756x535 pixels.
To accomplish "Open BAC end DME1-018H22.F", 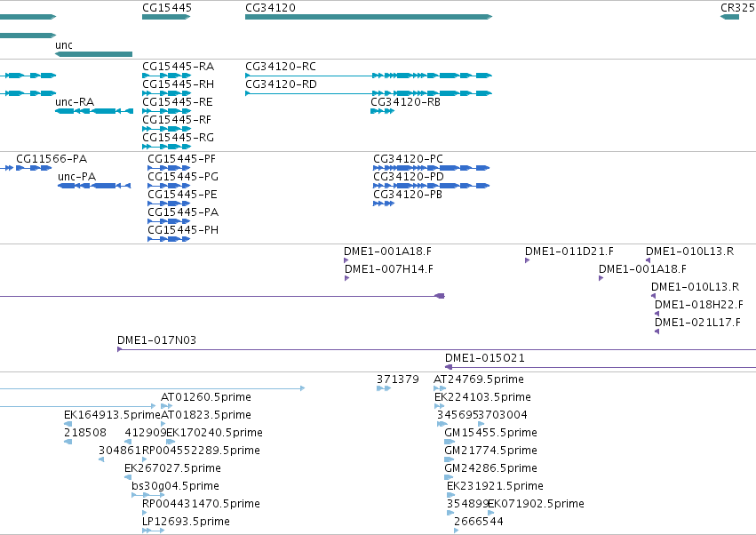I will [698, 305].
